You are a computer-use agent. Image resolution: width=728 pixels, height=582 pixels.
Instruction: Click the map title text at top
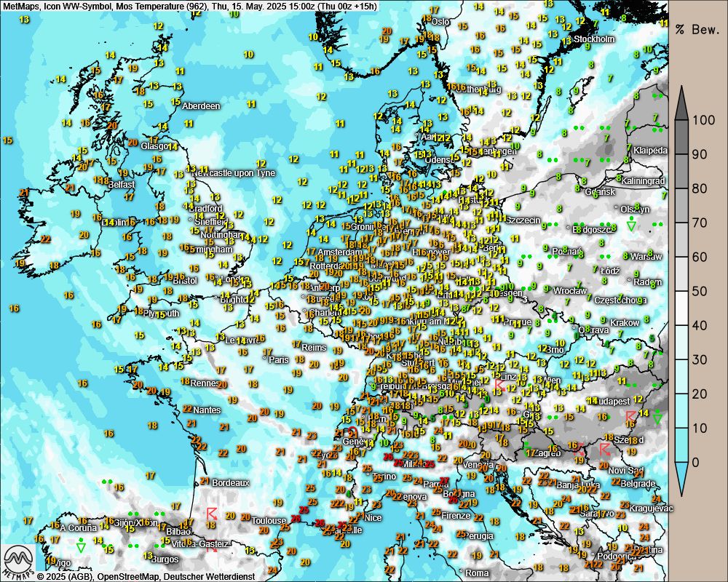(189, 7)
